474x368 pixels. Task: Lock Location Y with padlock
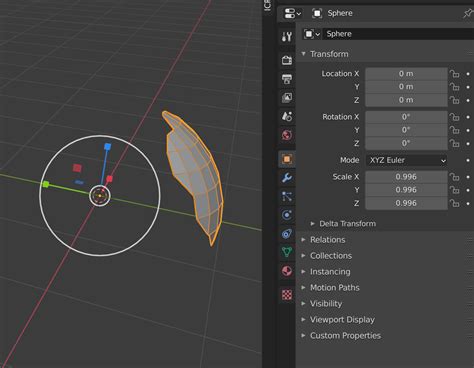pos(454,87)
